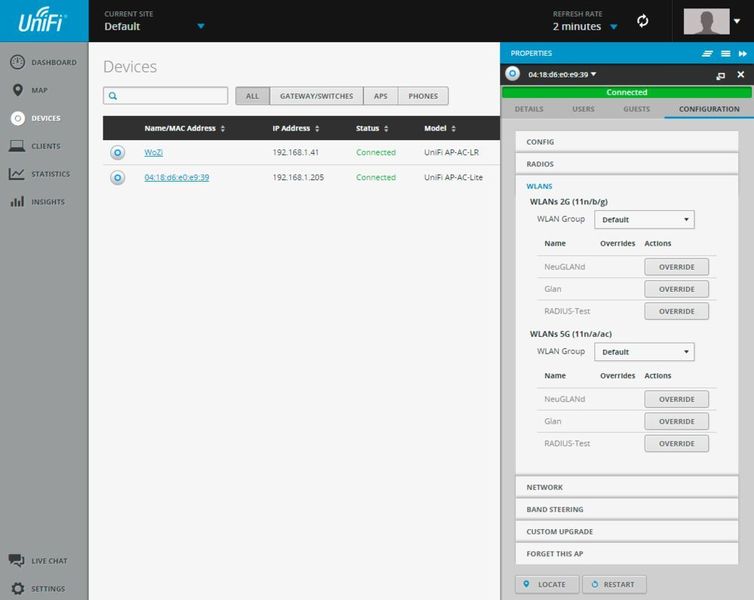
Task: Open WLAN Group dropdown under WLANs 5G
Action: coord(644,352)
